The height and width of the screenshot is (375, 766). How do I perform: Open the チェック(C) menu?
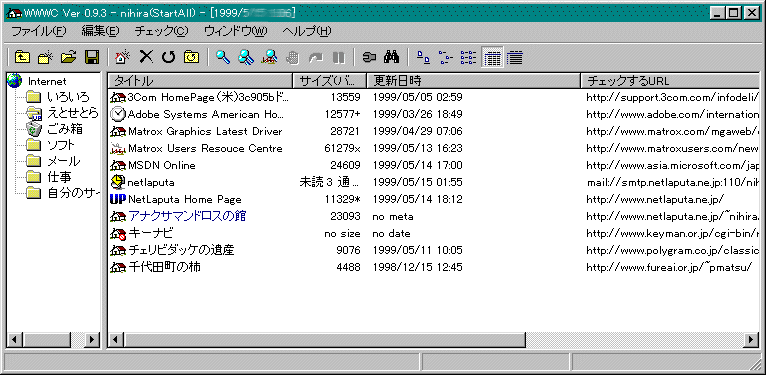pos(161,31)
